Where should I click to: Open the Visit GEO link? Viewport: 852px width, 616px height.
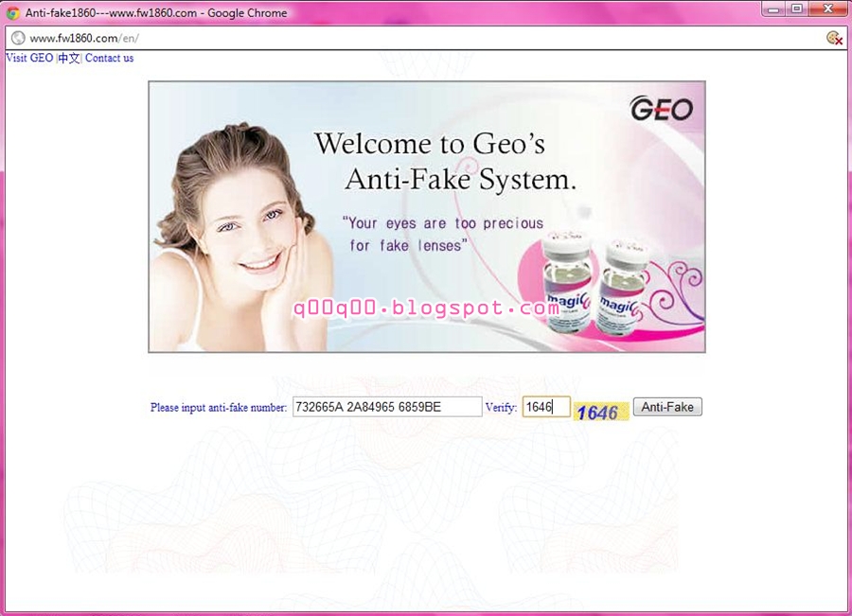point(28,58)
